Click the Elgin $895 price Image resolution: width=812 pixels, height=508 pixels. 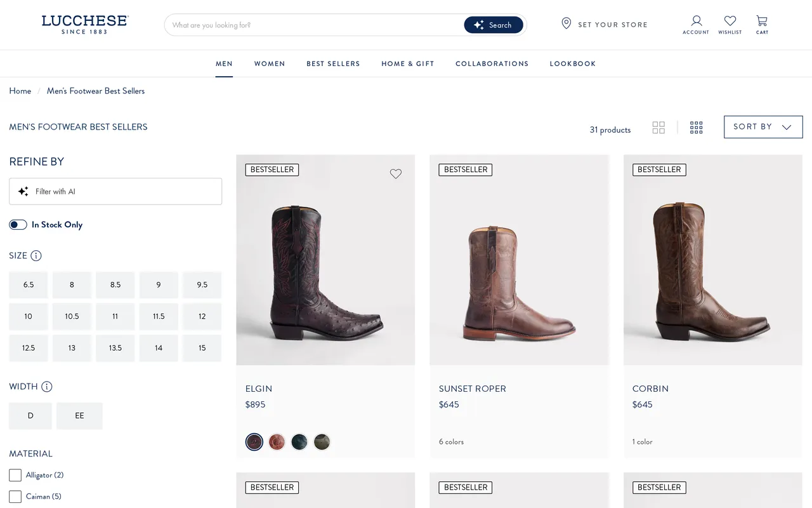click(x=256, y=404)
